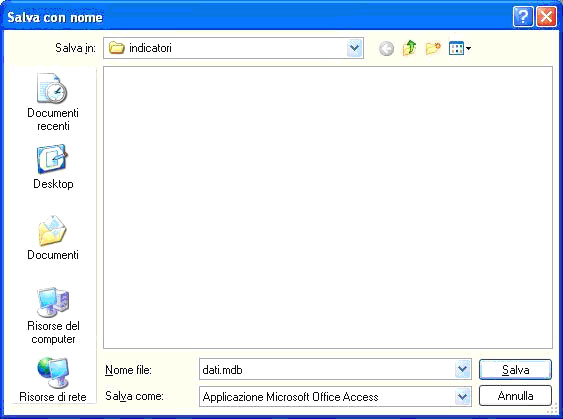Viewport: 563px width, 419px height.
Task: Open Documenti recenti in the places bar
Action: [53, 102]
